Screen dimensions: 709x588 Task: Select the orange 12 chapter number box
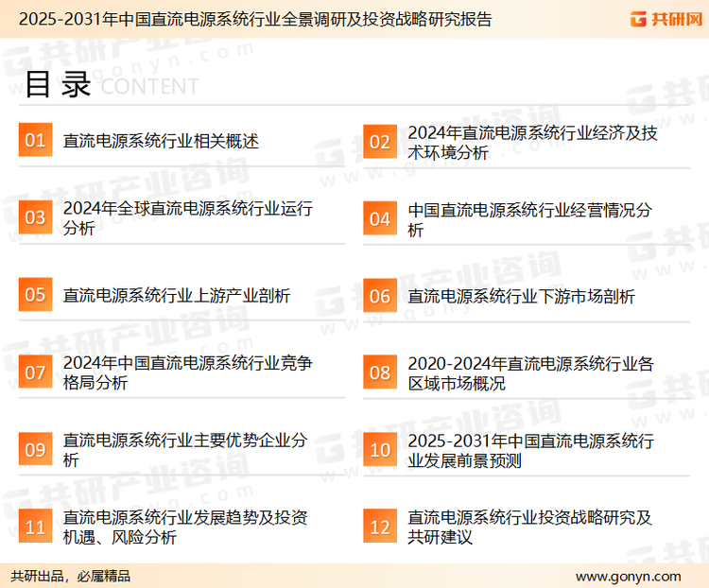click(380, 526)
